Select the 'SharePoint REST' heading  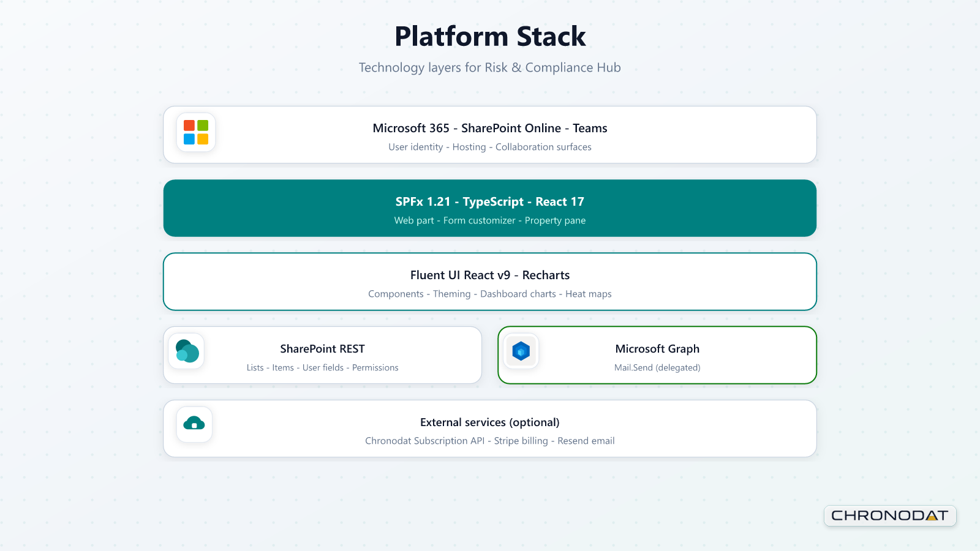pyautogui.click(x=323, y=349)
